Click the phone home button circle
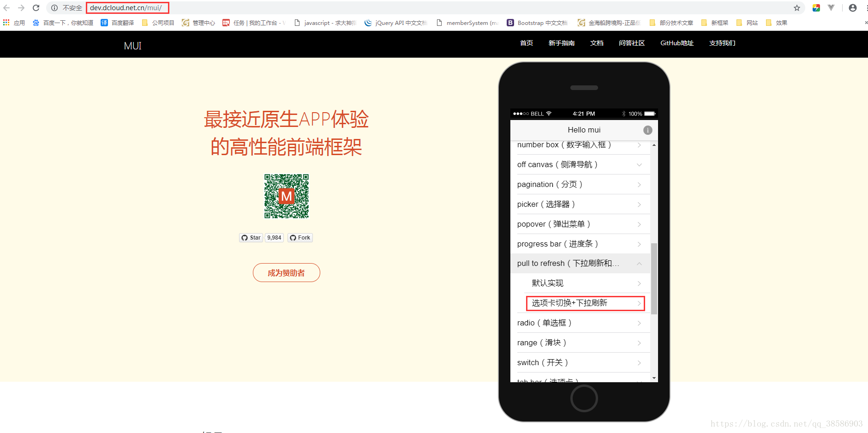Viewport: 868px width, 433px height. (x=584, y=398)
